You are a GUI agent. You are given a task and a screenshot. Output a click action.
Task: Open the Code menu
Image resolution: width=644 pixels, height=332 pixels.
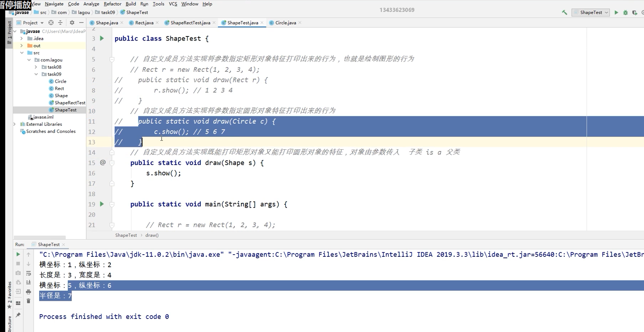click(73, 4)
